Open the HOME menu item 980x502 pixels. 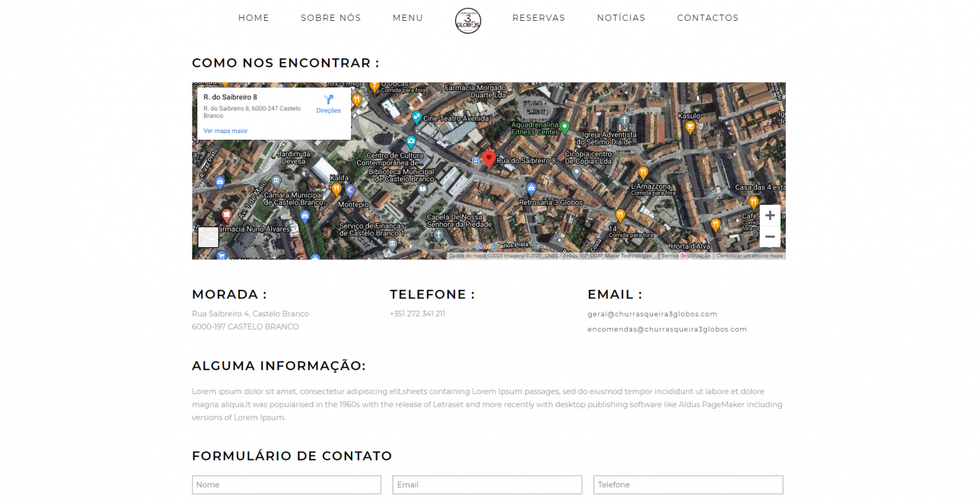pos(254,18)
